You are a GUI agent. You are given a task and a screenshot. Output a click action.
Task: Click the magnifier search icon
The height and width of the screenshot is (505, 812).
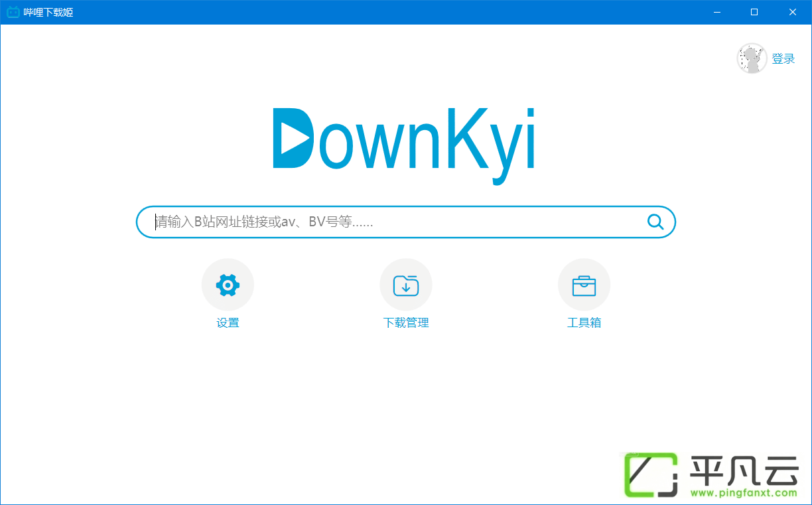[x=655, y=222]
